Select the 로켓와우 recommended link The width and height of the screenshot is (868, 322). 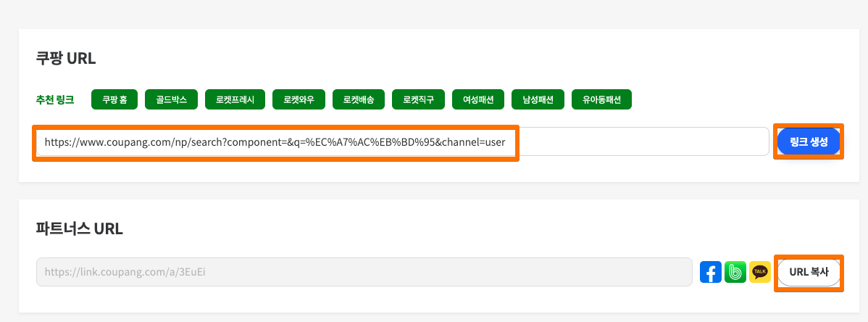click(x=299, y=100)
